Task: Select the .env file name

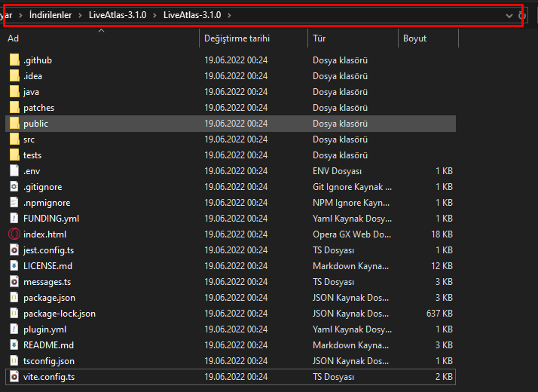Action: (32, 171)
